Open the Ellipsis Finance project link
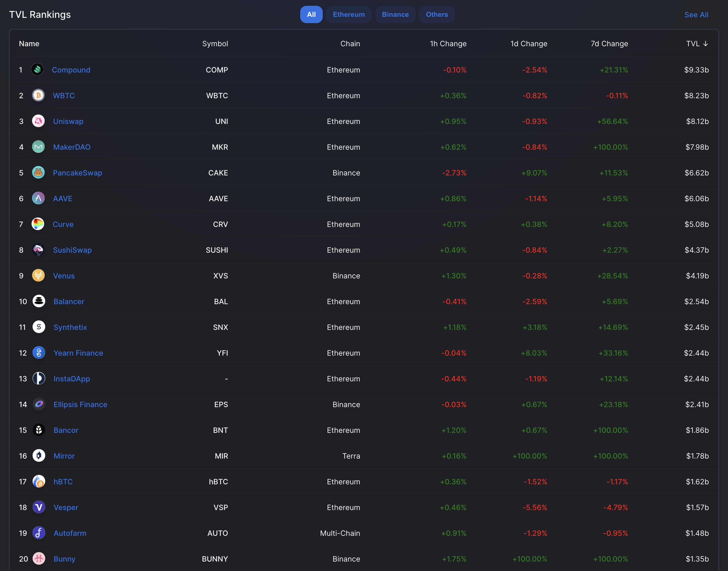 click(x=80, y=404)
